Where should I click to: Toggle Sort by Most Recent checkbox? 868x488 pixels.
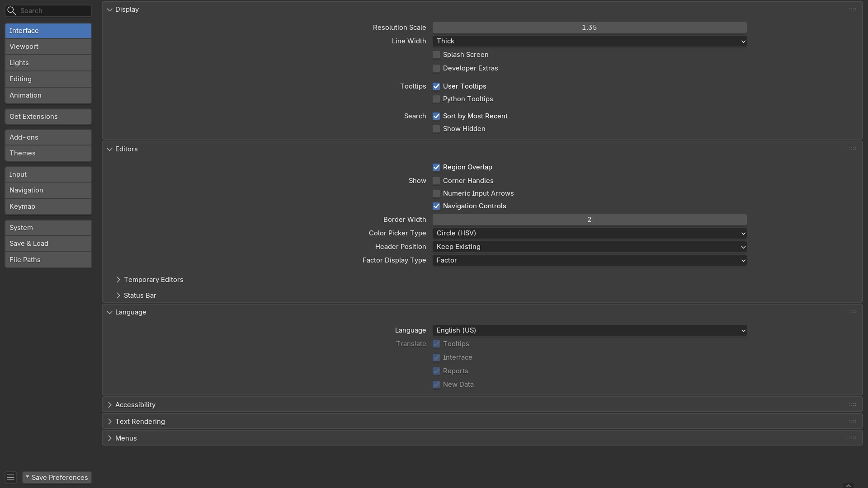[436, 116]
